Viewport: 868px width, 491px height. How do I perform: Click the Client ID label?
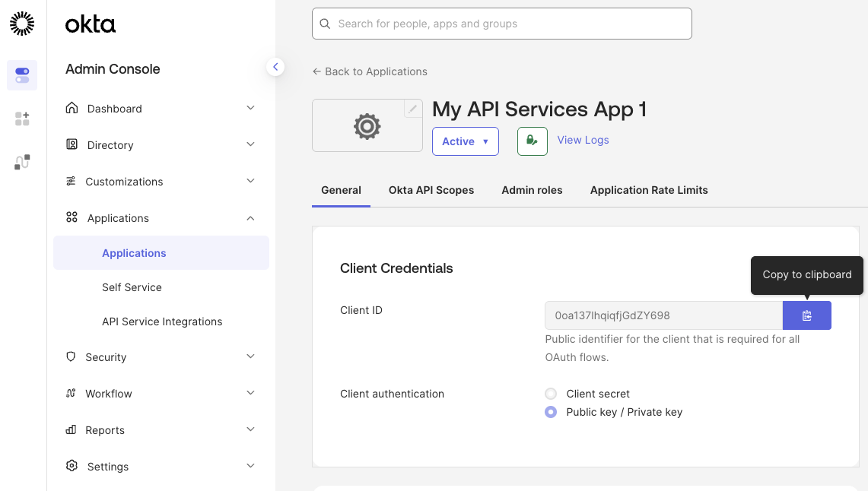point(361,310)
